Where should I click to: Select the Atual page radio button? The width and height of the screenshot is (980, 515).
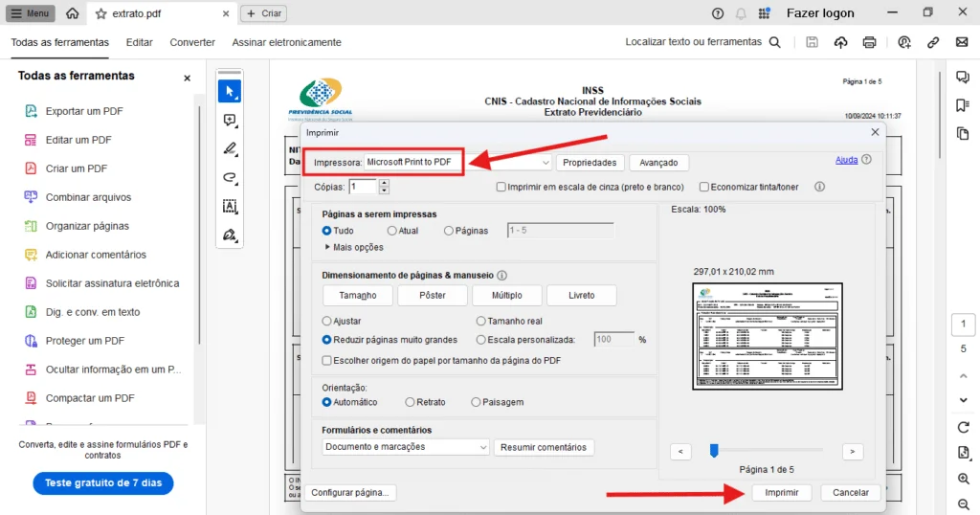pos(391,231)
